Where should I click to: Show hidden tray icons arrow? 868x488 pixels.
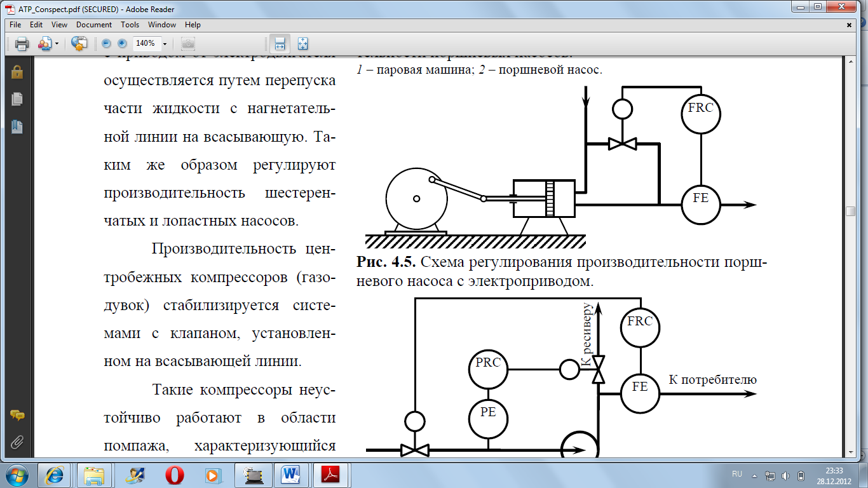pos(755,475)
